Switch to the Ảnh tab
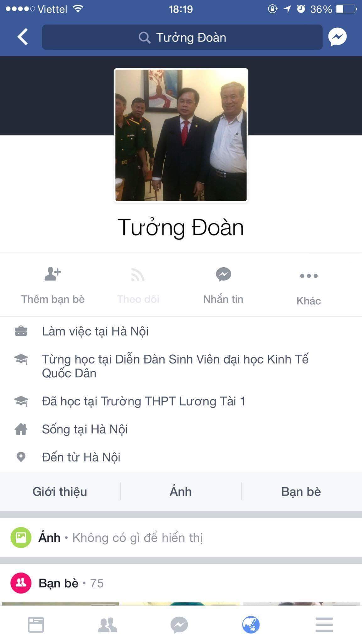The image size is (362, 644). tap(181, 491)
